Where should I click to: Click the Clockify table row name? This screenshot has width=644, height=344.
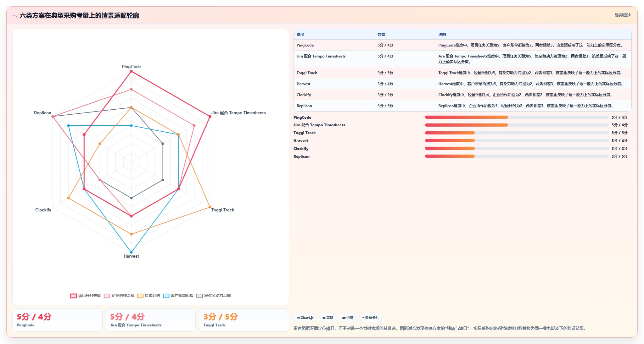tap(304, 95)
